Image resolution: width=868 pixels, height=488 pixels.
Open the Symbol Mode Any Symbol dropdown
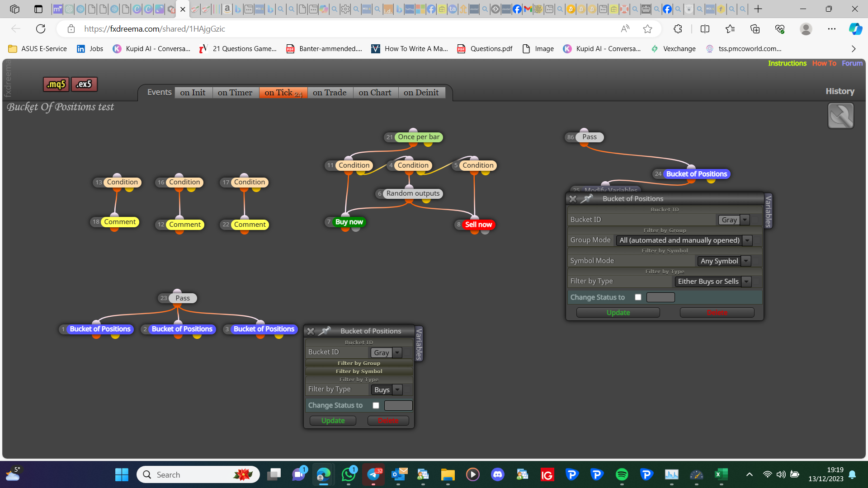coord(724,261)
